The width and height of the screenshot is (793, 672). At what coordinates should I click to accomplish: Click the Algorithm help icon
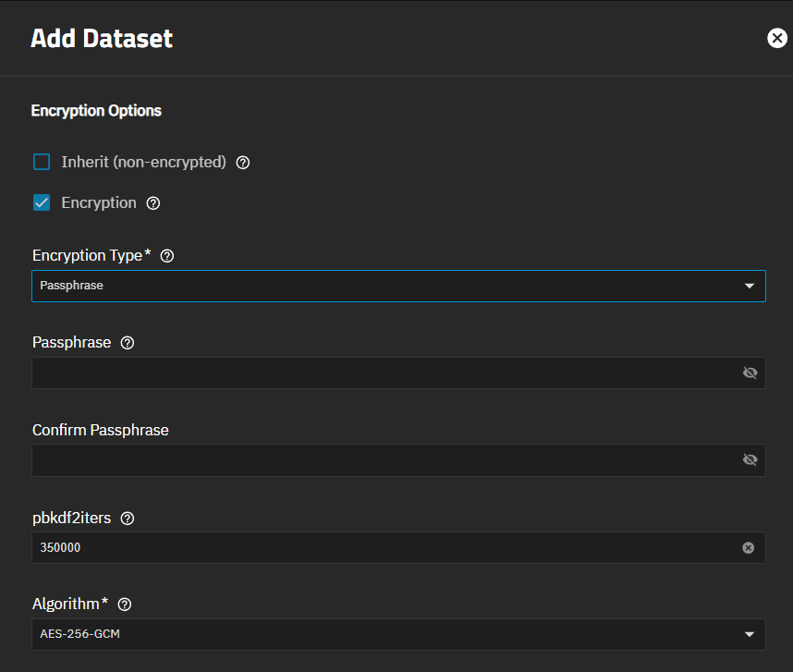click(125, 605)
